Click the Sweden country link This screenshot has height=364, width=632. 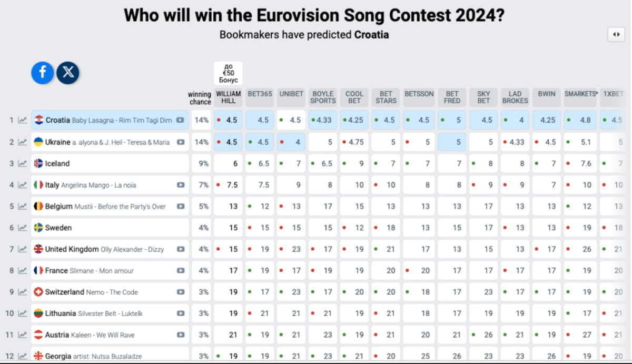58,228
